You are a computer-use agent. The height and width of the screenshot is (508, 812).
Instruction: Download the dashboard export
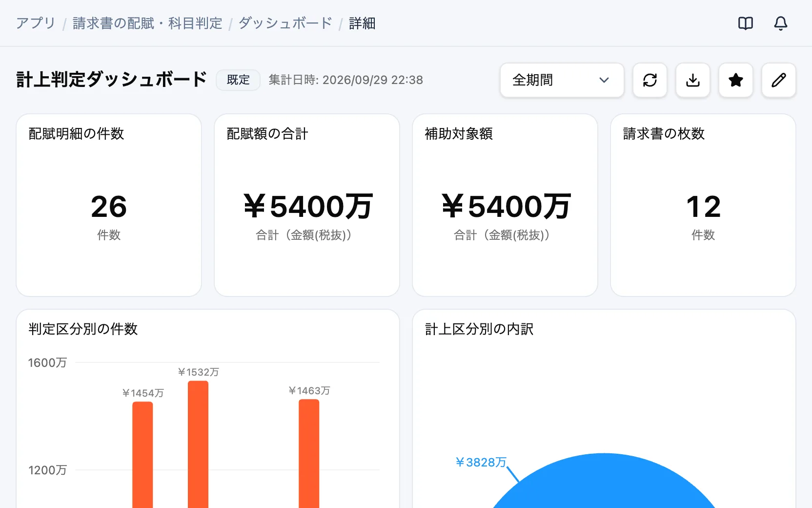693,80
